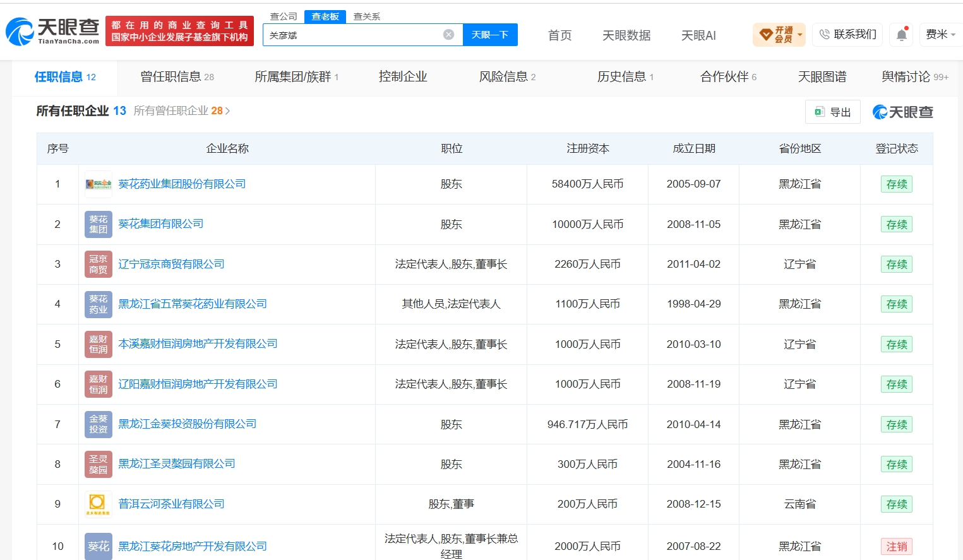Click the 开通会员 VIP diamond button
This screenshot has height=560, width=963.
[779, 35]
